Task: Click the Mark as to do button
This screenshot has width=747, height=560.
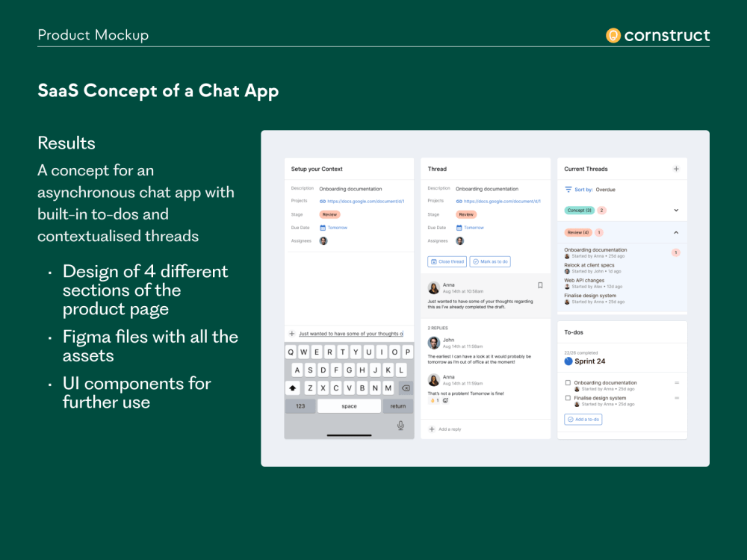Action: pyautogui.click(x=490, y=261)
